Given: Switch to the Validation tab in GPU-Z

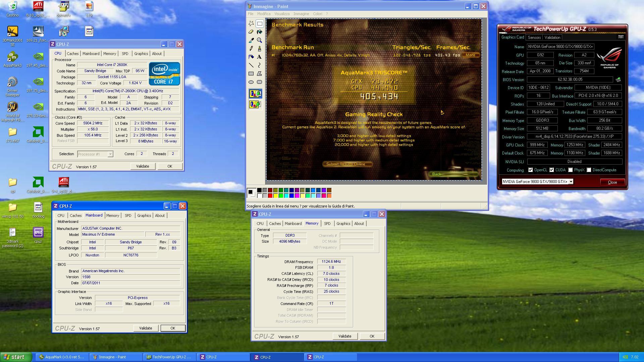Looking at the screenshot, I should click(552, 38).
